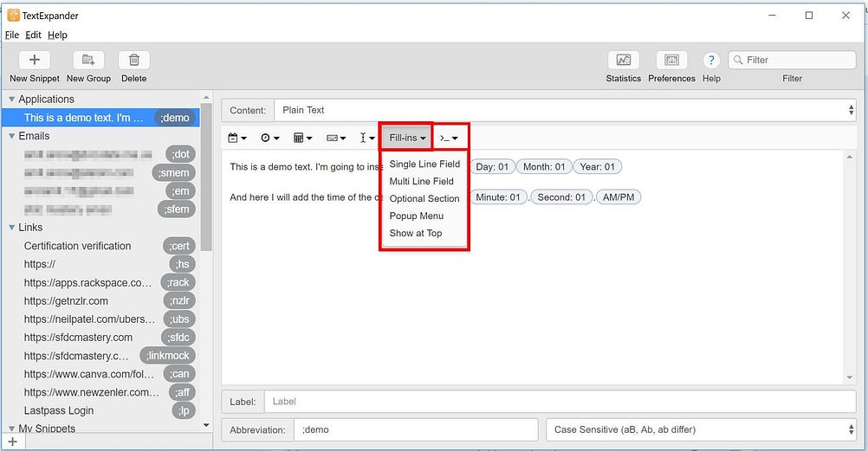This screenshot has height=451, width=868.
Task: Open the time clock insert dropdown
Action: pyautogui.click(x=270, y=138)
